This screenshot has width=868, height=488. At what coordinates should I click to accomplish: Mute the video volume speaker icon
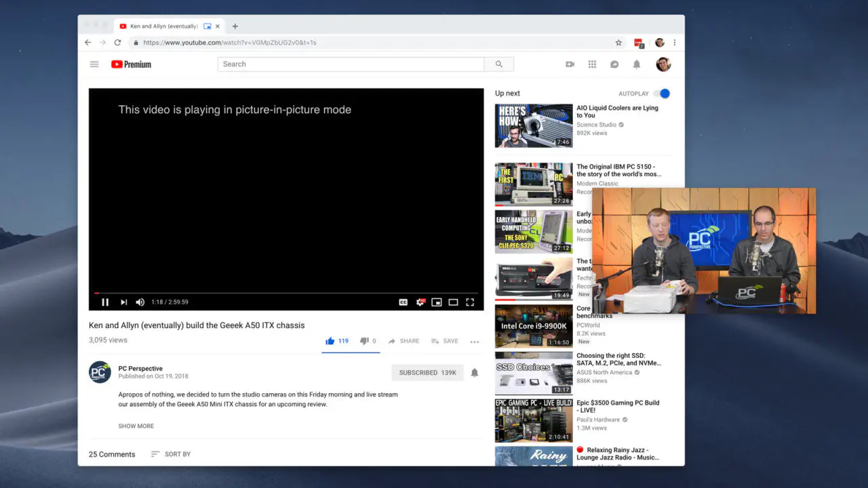[x=140, y=302]
